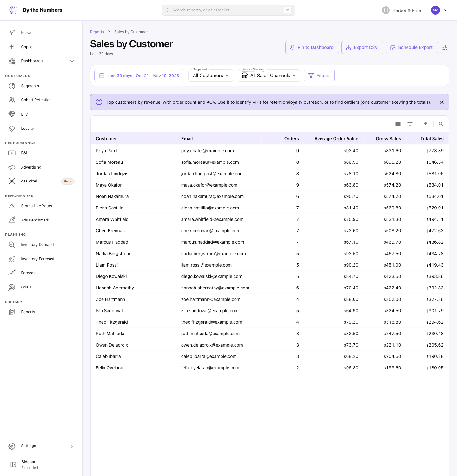This screenshot has height=476, width=457.
Task: Go to Segments page
Action: click(41, 86)
